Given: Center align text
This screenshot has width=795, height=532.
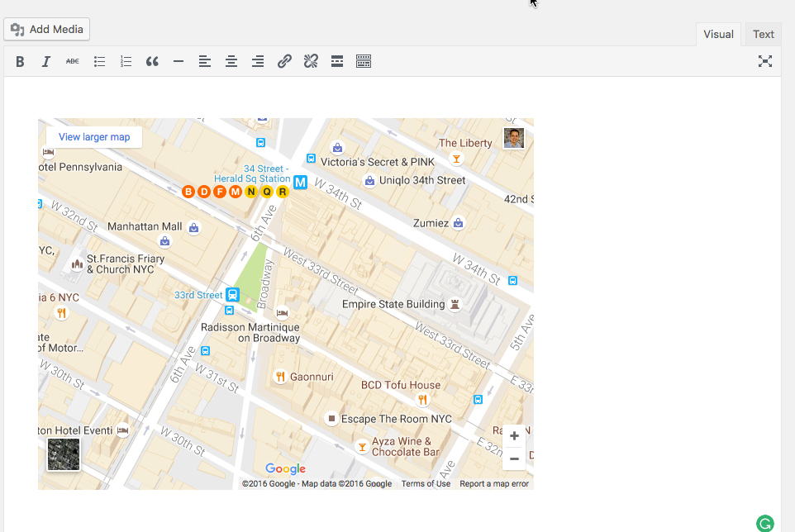Looking at the screenshot, I should click(231, 61).
